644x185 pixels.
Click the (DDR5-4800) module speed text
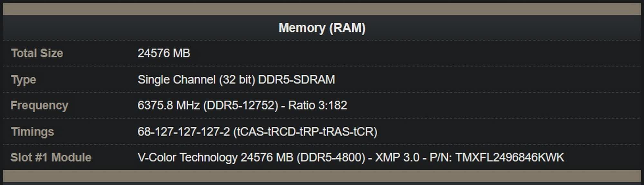click(331, 158)
